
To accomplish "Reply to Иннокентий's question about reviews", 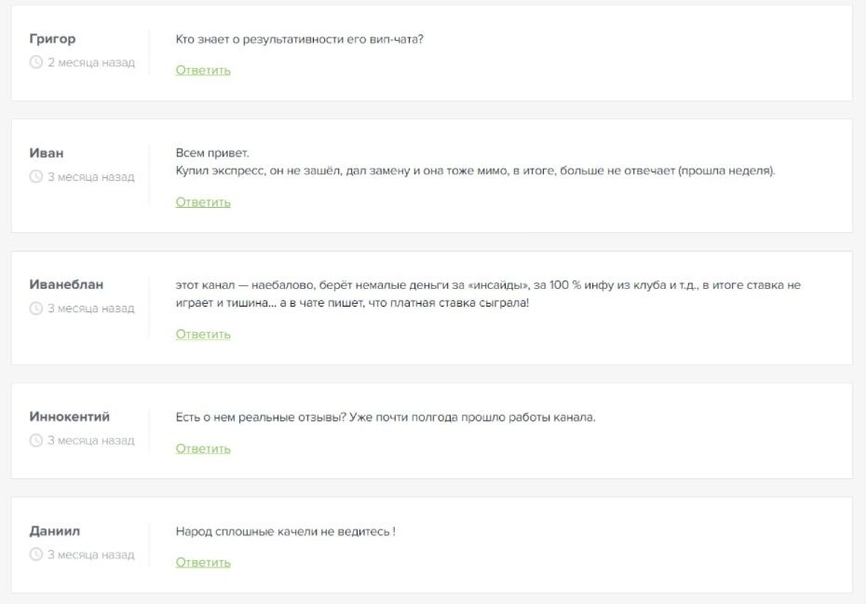I will [203, 448].
